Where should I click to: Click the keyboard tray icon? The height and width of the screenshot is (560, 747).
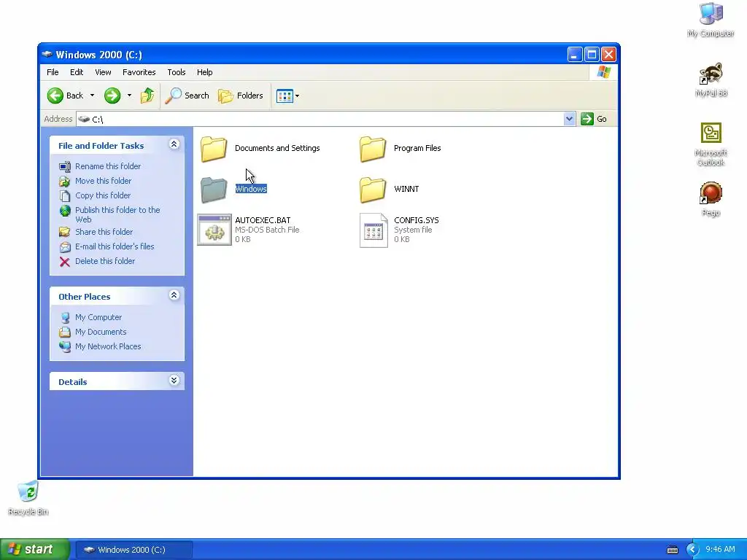point(672,550)
